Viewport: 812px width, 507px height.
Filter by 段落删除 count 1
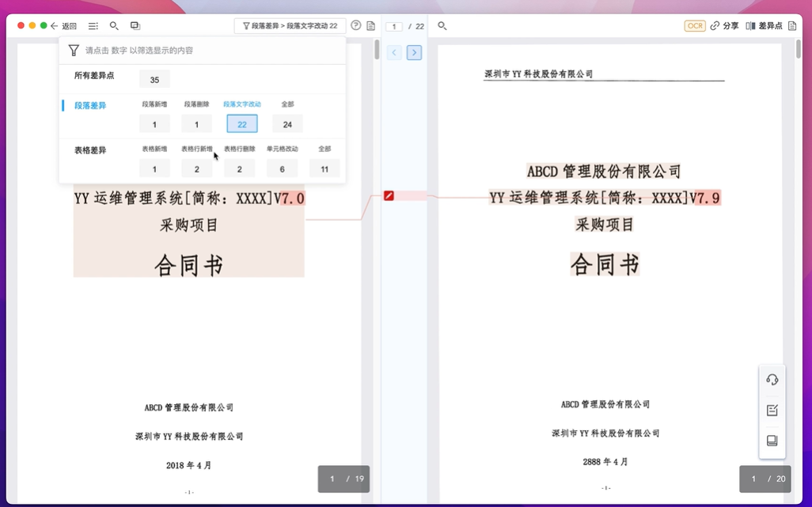(197, 124)
